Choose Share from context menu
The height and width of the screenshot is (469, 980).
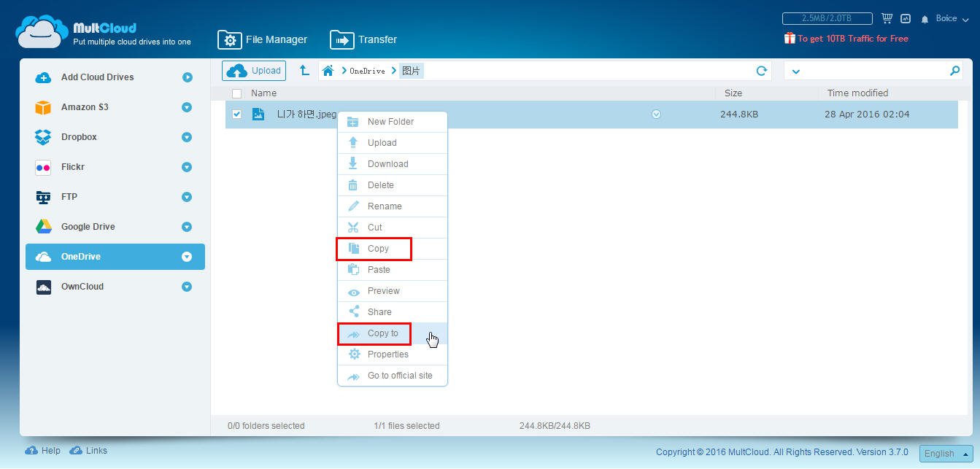(x=393, y=312)
